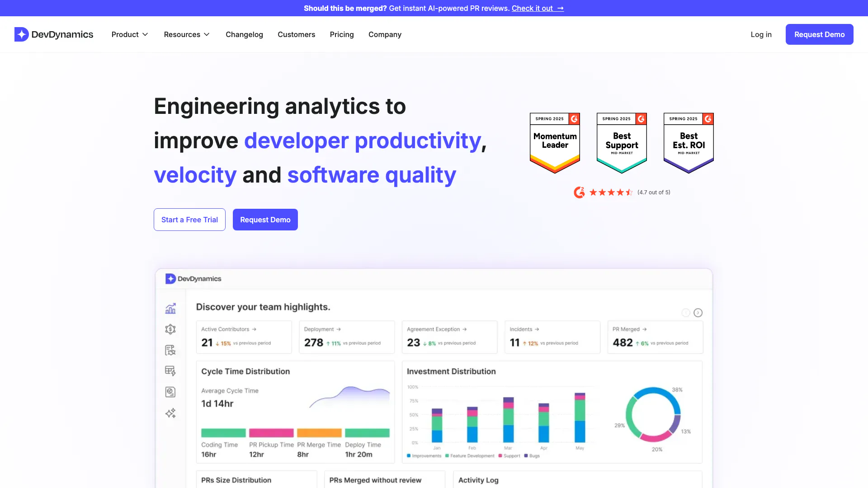Click the document review sidebar icon
Viewport: 868px width, 488px height.
tap(170, 350)
